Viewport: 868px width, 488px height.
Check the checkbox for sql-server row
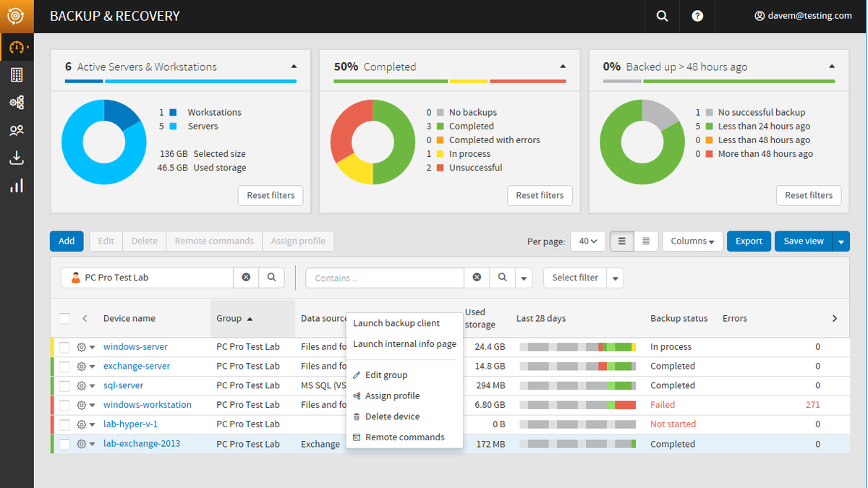point(64,385)
